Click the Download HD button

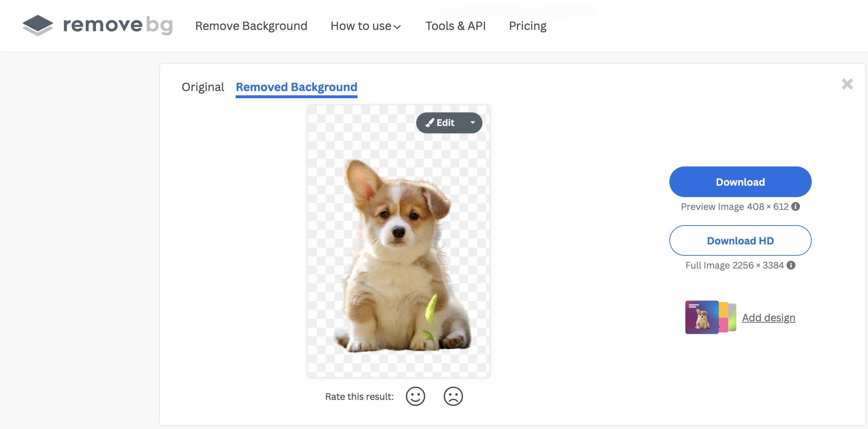[740, 240]
